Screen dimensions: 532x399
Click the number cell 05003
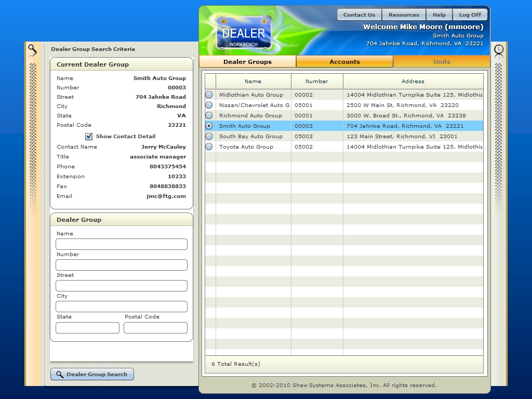click(x=303, y=137)
